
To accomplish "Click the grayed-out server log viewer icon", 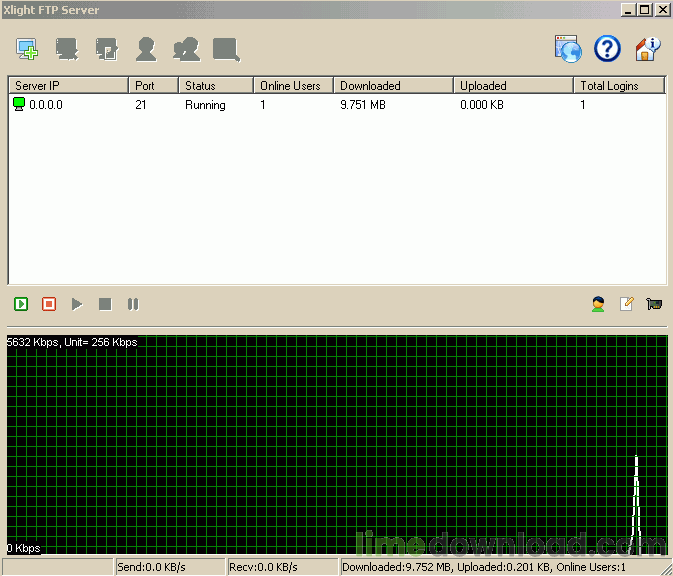I will click(226, 50).
